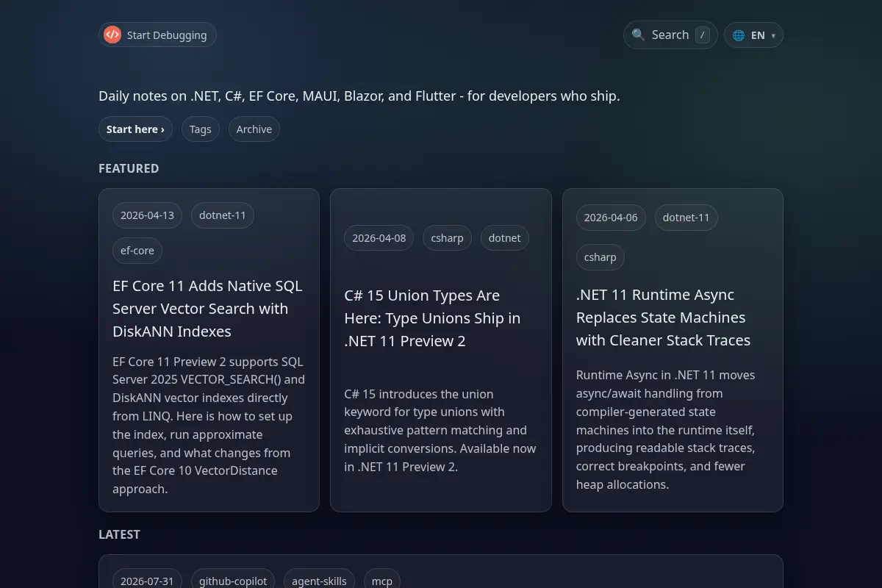882x588 pixels.
Task: Expand the EN language dropdown
Action: pyautogui.click(x=753, y=35)
